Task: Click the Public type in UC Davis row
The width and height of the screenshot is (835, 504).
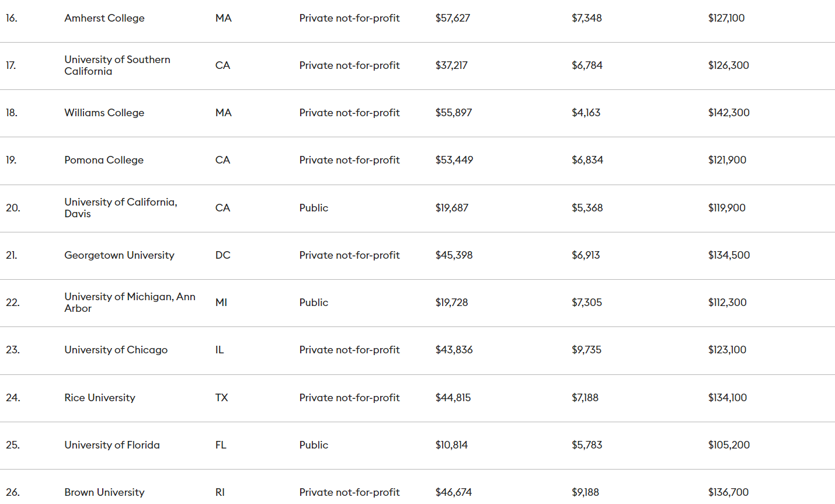Action: click(x=314, y=208)
